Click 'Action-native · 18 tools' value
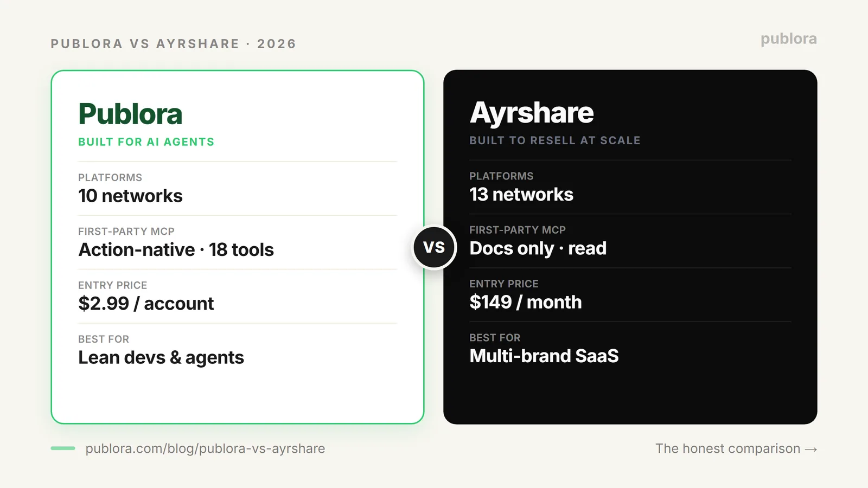 coord(176,250)
